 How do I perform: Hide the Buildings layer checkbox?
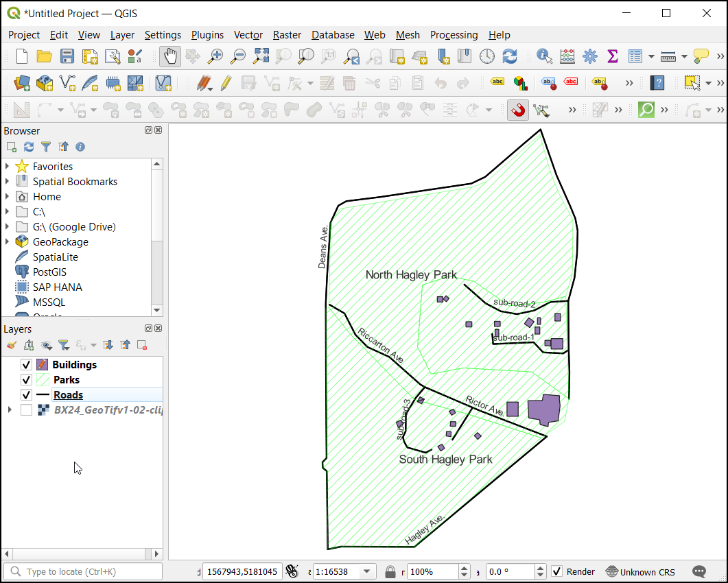pos(26,365)
